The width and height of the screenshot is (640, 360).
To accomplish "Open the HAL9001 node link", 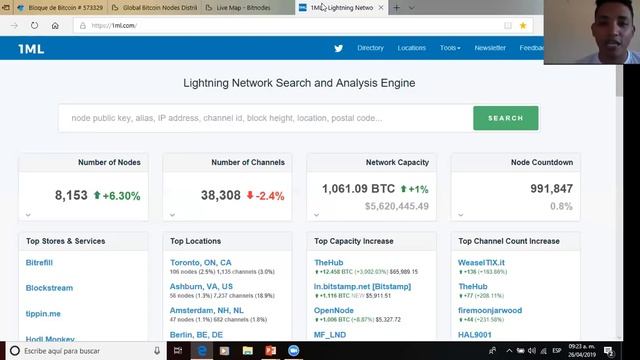I will coord(475,335).
